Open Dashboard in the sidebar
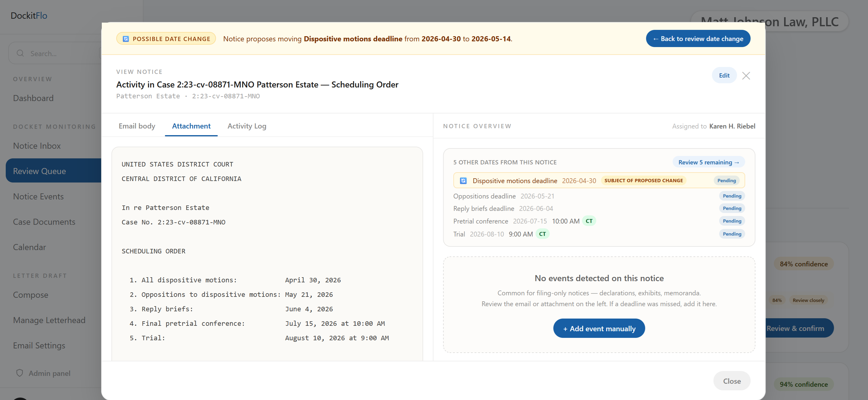Screen dimensions: 868x400 click(33, 98)
